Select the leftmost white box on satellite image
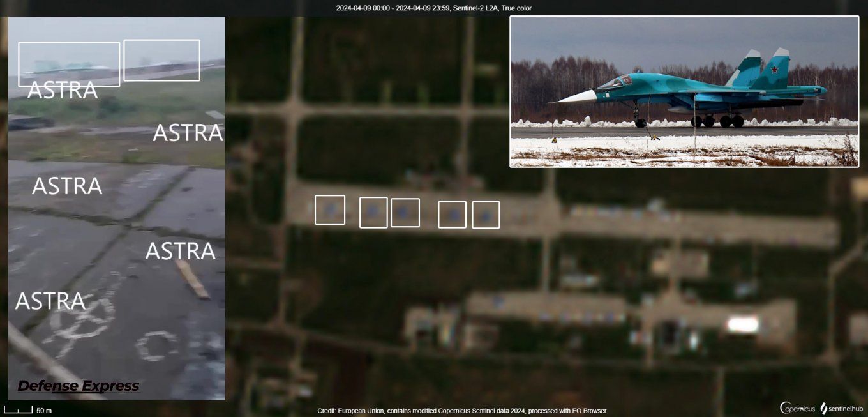 pyautogui.click(x=329, y=210)
